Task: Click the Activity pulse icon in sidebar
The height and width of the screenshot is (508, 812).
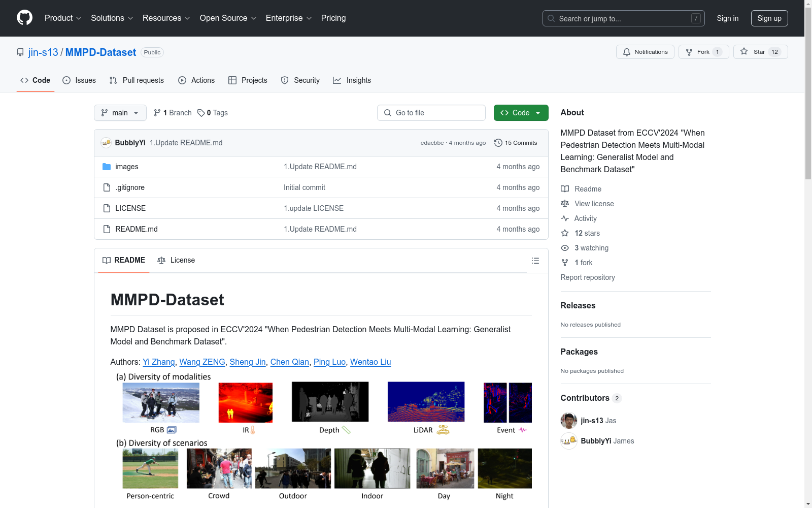Action: point(565,218)
